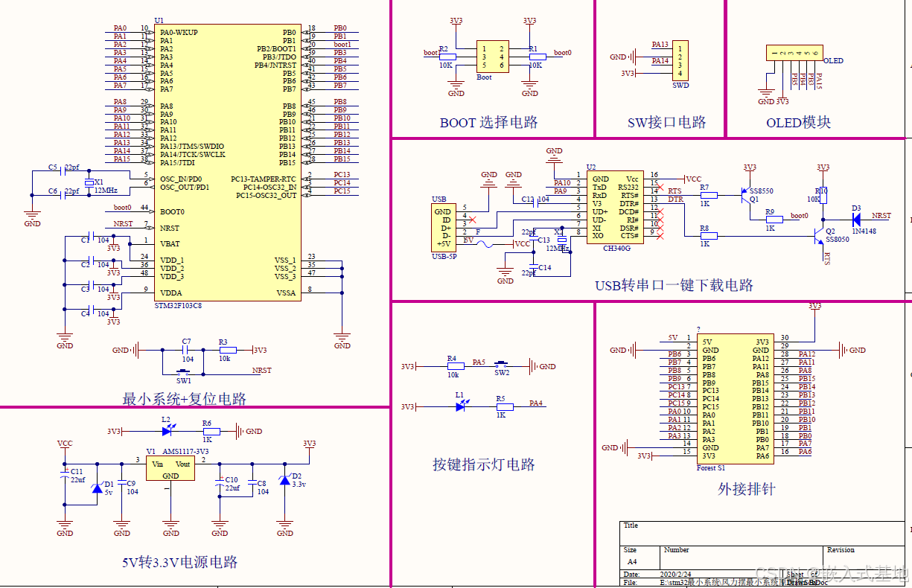Select resistor R1 10K near boot0 label
The image size is (912, 588).
536,57
